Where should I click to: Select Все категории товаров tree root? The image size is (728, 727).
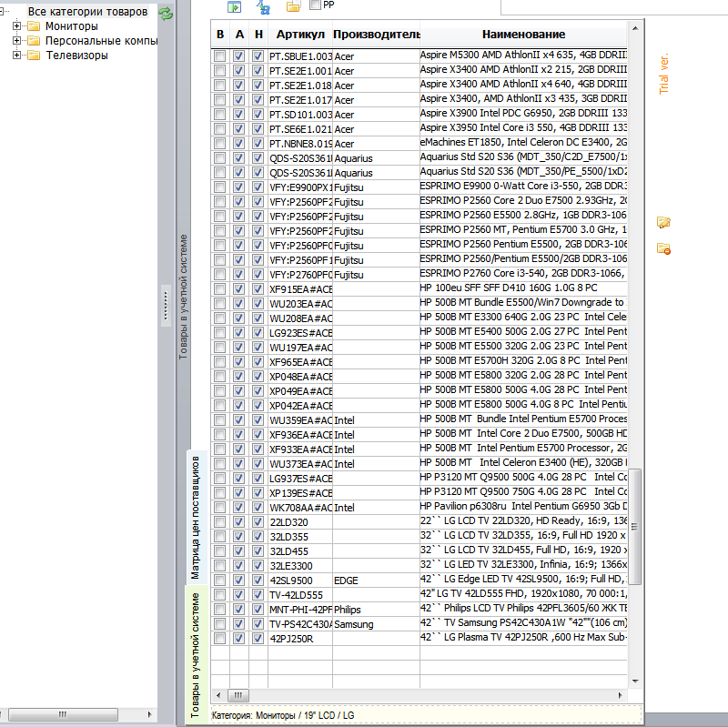pos(87,12)
